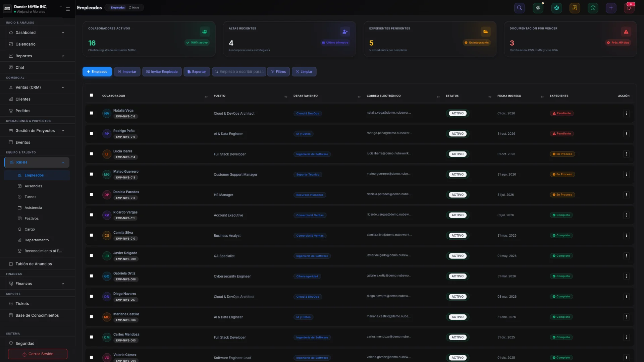Click the Inicio breadcrumb link
Image resolution: width=644 pixels, height=362 pixels.
[134, 8]
